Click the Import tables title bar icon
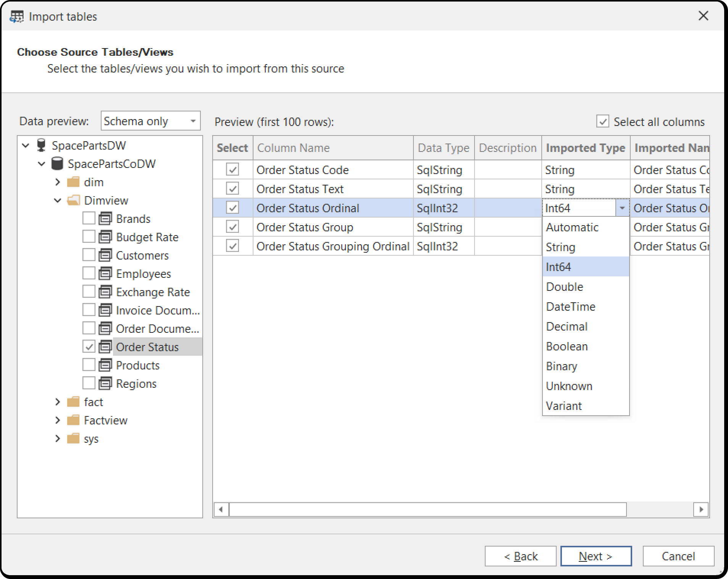 point(16,17)
